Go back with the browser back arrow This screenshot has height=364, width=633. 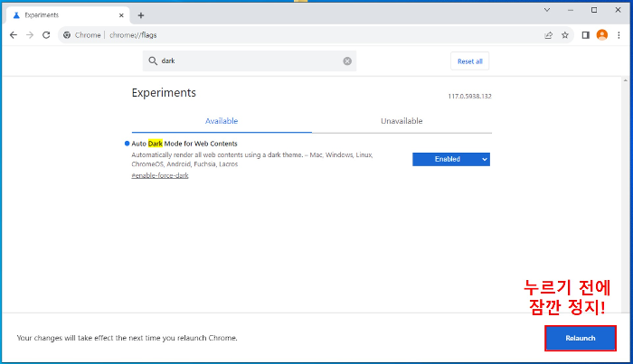point(14,35)
